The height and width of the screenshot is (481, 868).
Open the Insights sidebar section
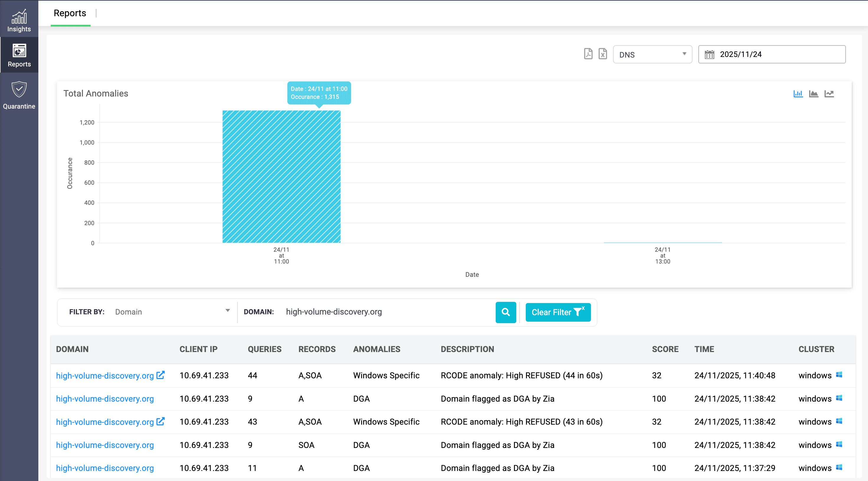[19, 20]
